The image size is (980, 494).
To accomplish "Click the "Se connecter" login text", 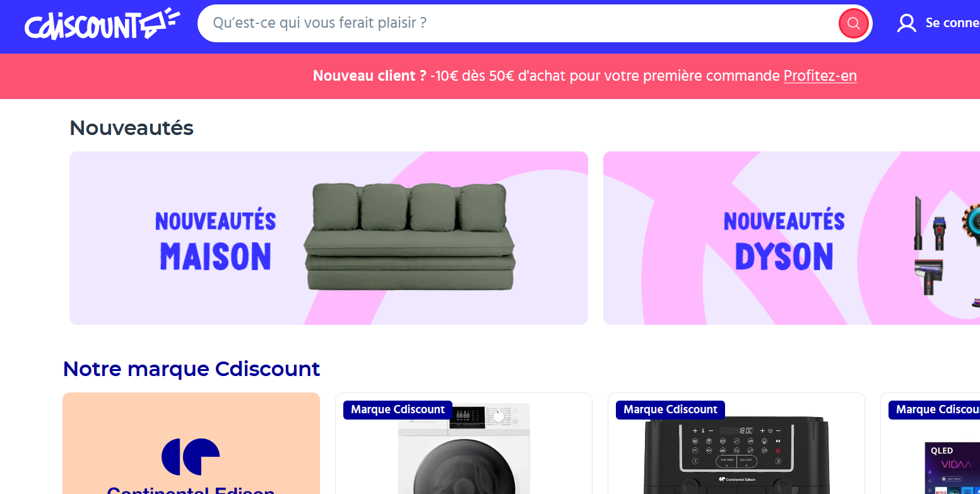I will 952,23.
